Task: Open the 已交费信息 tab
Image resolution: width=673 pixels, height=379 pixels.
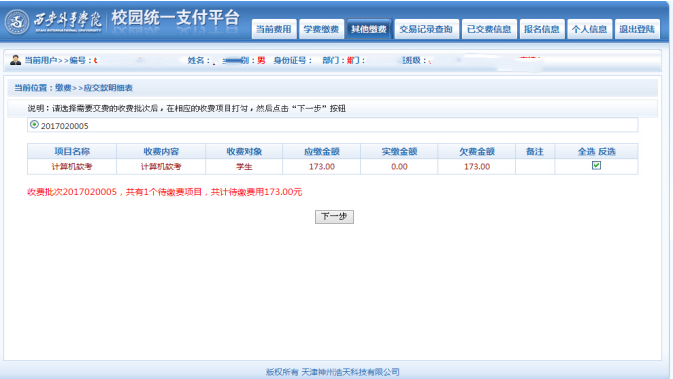Action: point(489,29)
